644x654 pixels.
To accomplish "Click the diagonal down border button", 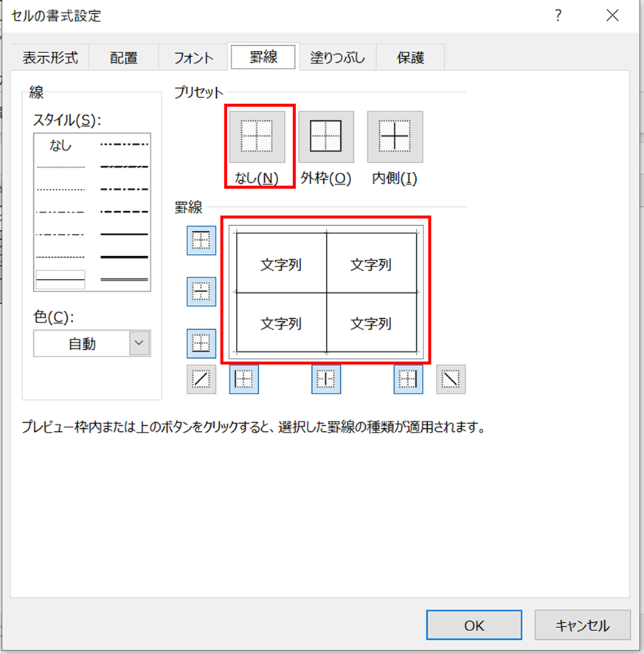I will tap(451, 379).
